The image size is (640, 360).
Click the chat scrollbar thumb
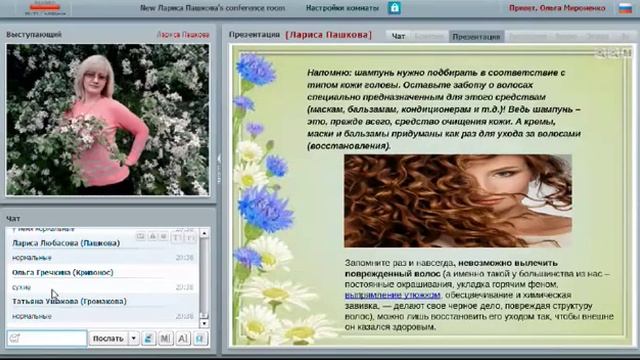[x=204, y=278]
